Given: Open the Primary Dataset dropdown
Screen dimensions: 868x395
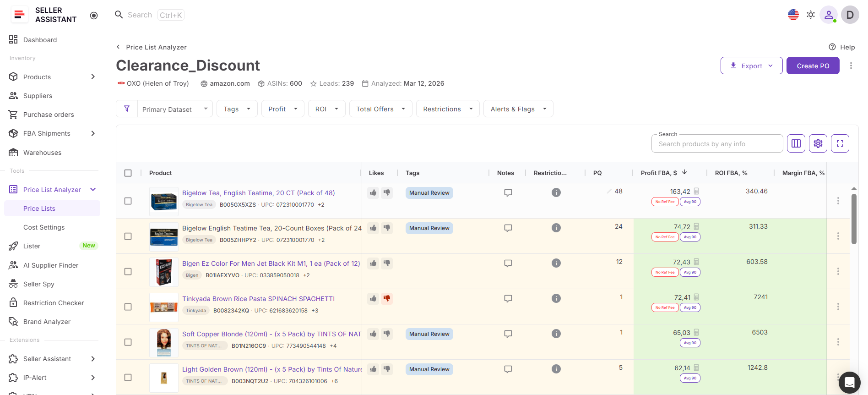Looking at the screenshot, I should [x=175, y=109].
